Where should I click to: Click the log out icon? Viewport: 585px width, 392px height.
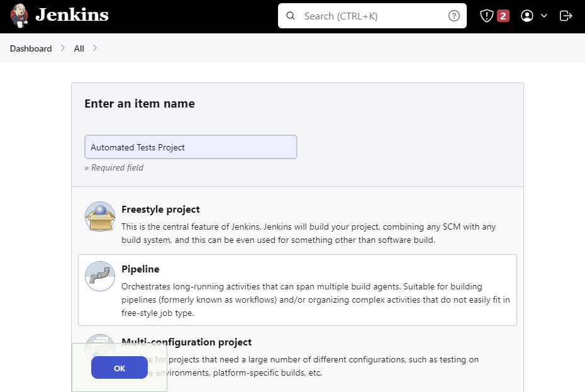coord(565,16)
